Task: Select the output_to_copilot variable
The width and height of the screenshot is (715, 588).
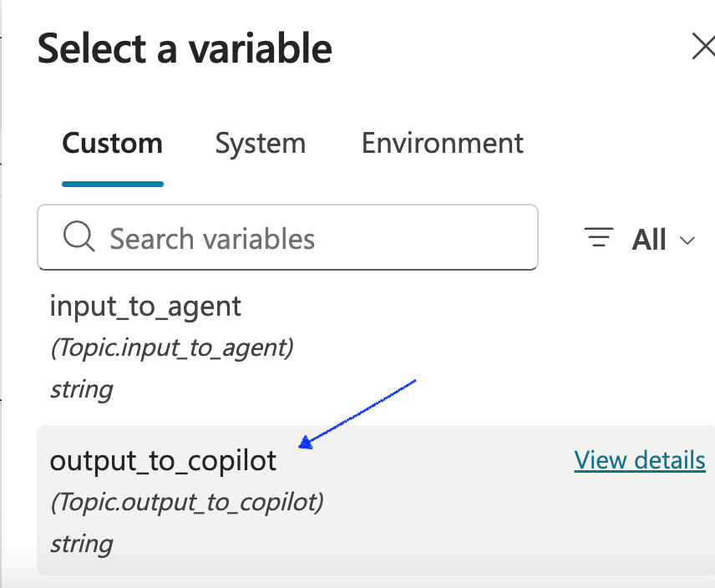Action: pyautogui.click(x=163, y=460)
